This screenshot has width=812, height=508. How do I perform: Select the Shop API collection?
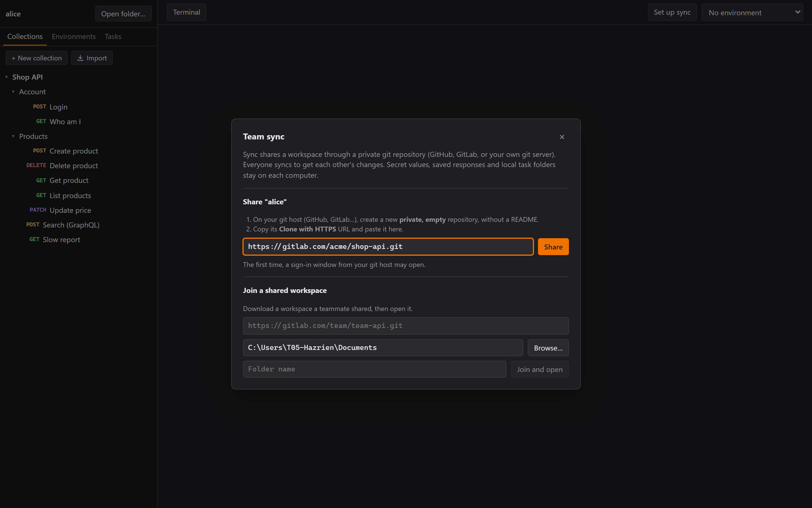[x=28, y=77]
